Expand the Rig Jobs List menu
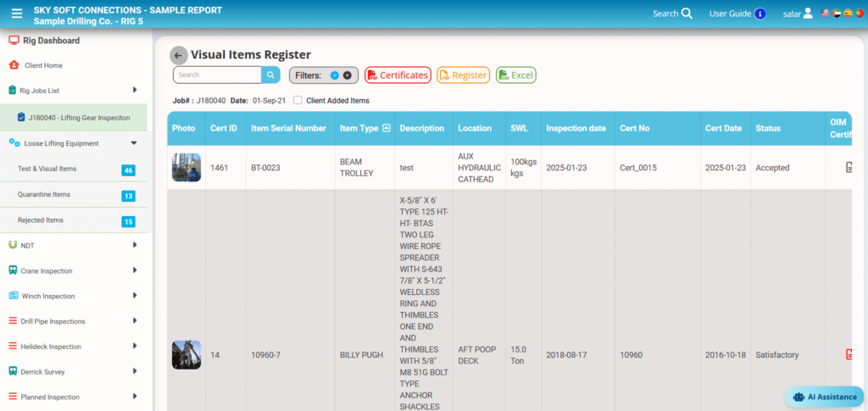Image resolution: width=868 pixels, height=411 pixels. 134,90
